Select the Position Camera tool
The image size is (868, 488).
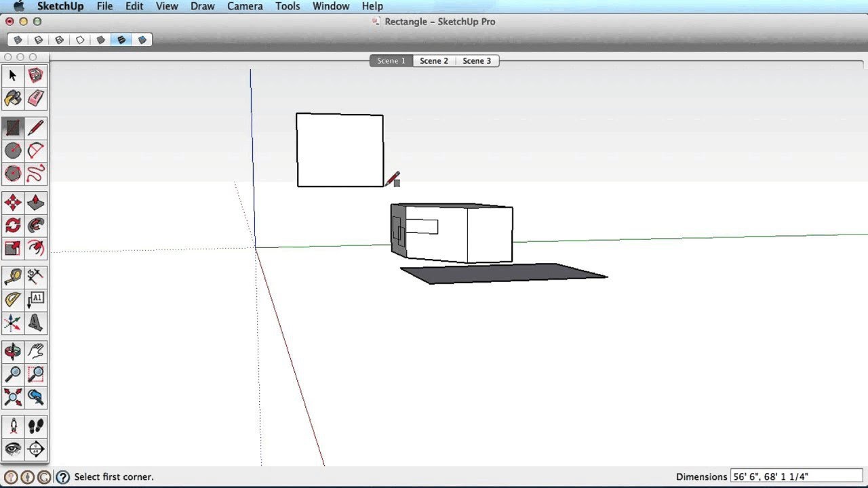click(x=13, y=426)
